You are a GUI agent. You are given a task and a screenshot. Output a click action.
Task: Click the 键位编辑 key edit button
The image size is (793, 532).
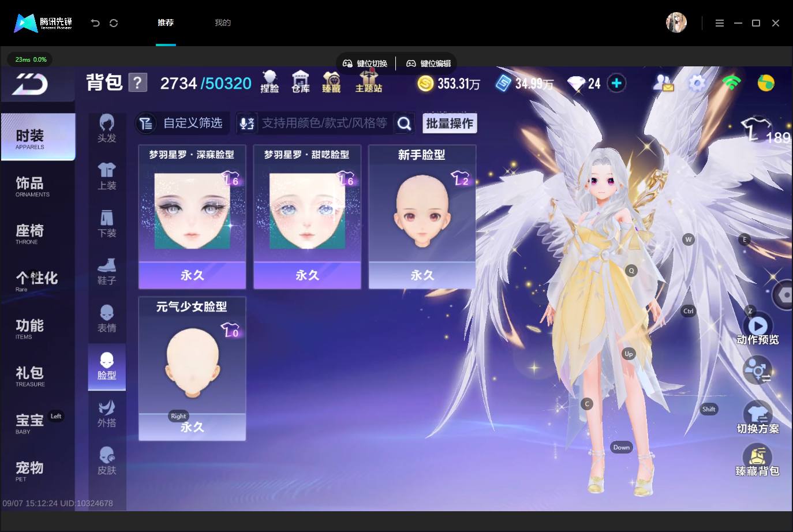pyautogui.click(x=429, y=63)
